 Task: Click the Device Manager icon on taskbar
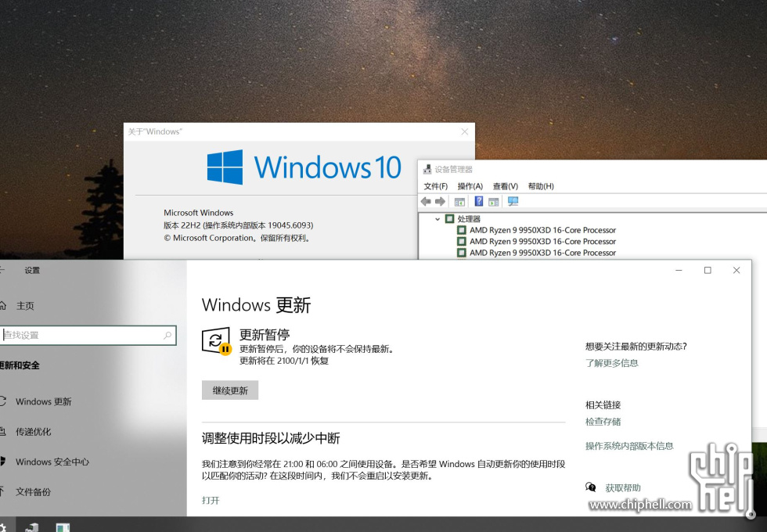click(32, 527)
